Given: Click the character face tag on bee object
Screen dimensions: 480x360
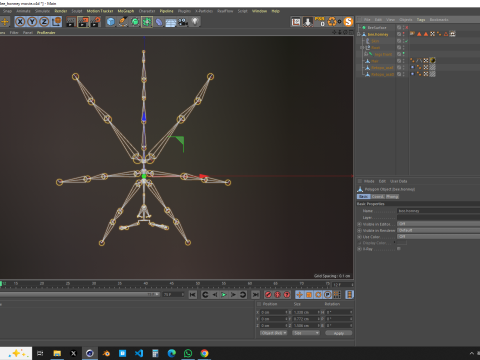Looking at the screenshot, I should [x=452, y=34].
